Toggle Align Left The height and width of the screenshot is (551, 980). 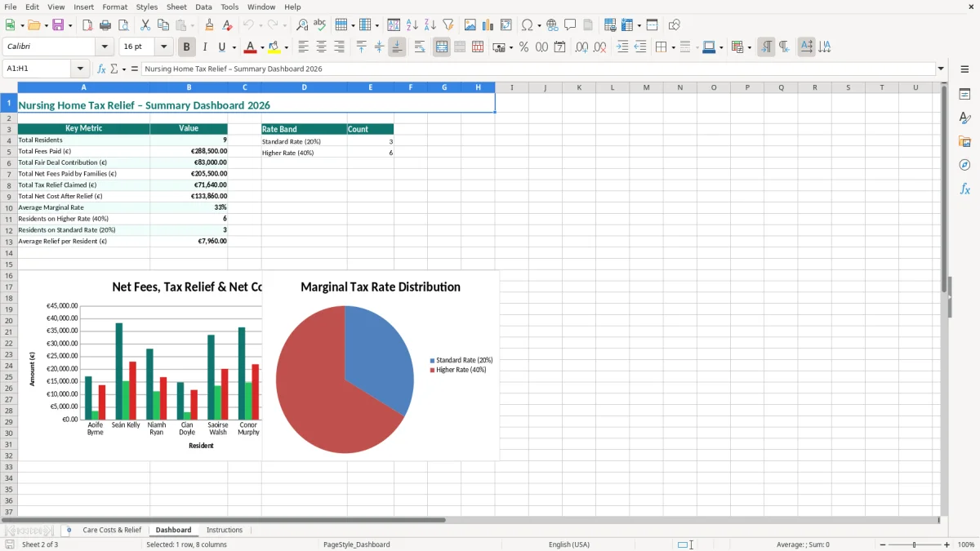(x=304, y=47)
